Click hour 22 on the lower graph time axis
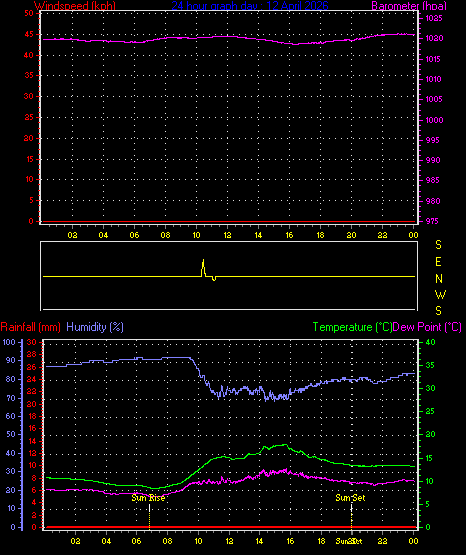 (x=382, y=541)
